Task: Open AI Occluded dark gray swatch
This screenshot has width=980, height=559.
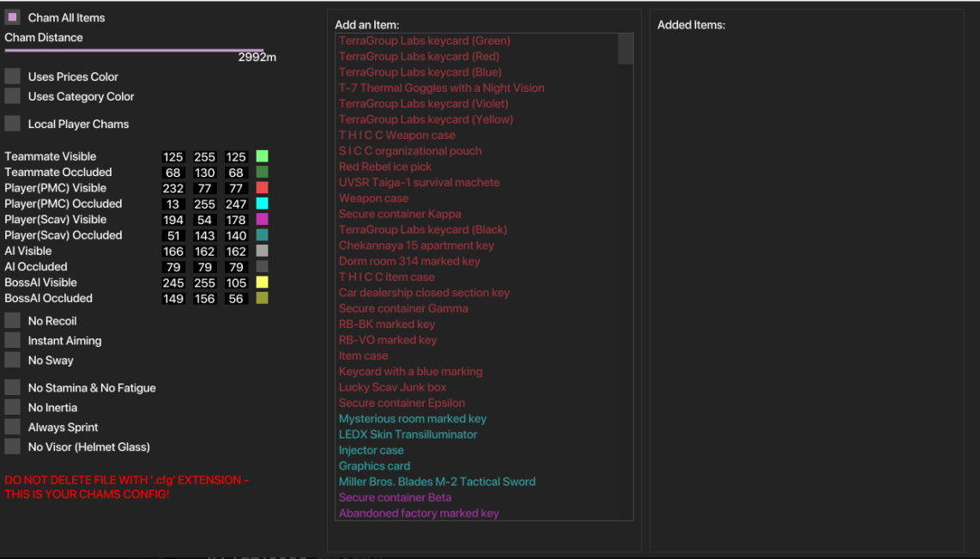Action: click(262, 266)
